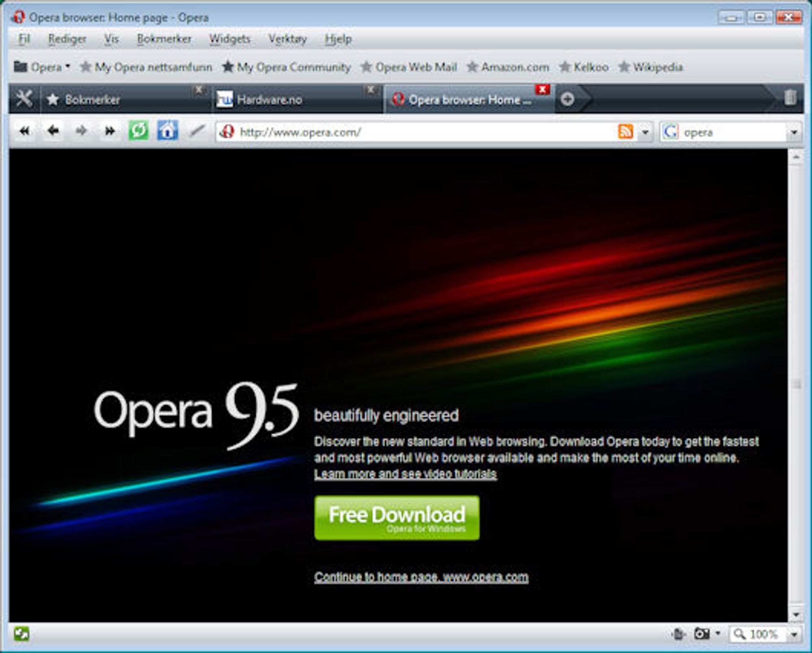Viewport: 812px width, 653px height.
Task: Click the vertical scrollbar thumb
Action: tap(797, 384)
